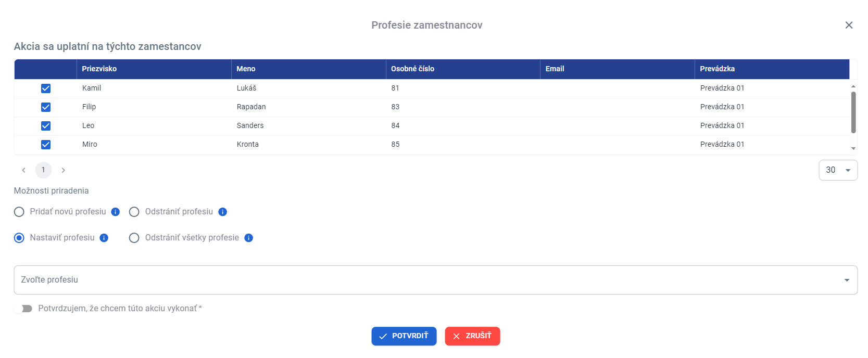Image resolution: width=868 pixels, height=358 pixels.
Task: Open the rows-per-page dropdown showing 30
Action: click(838, 170)
